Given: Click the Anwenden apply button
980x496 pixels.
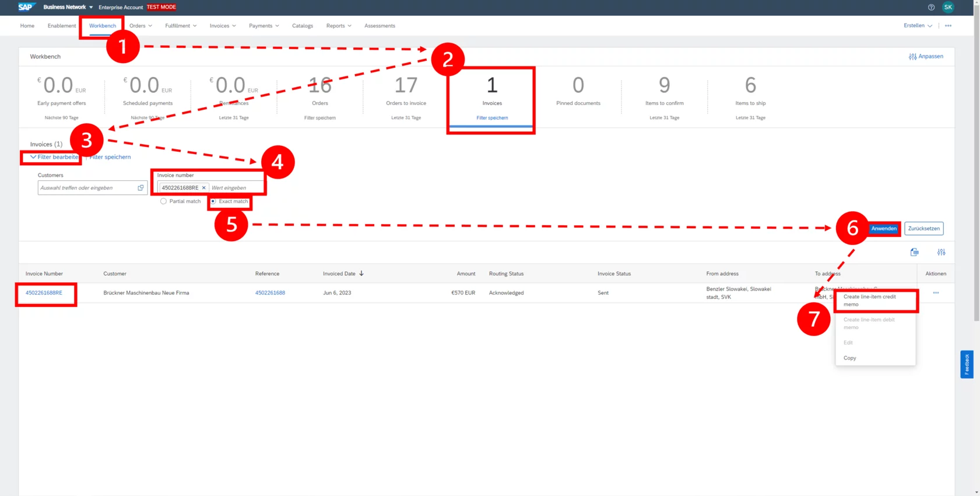Looking at the screenshot, I should point(884,229).
